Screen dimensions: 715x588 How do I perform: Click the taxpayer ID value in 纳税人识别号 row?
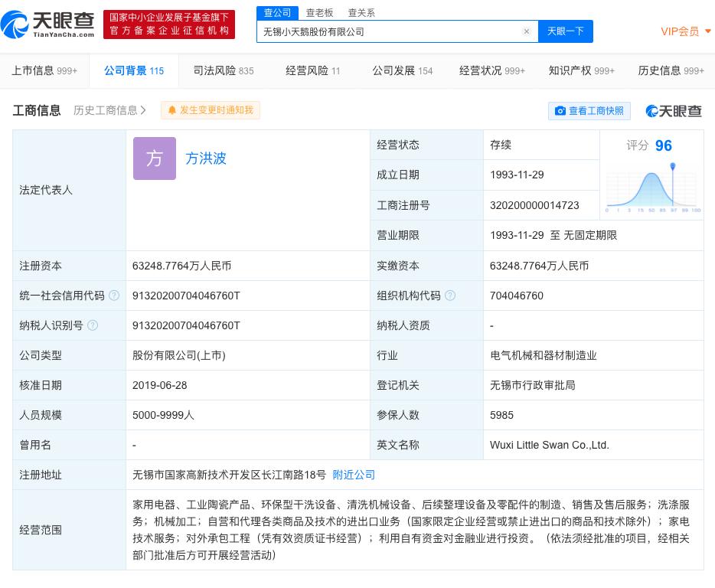point(186,325)
